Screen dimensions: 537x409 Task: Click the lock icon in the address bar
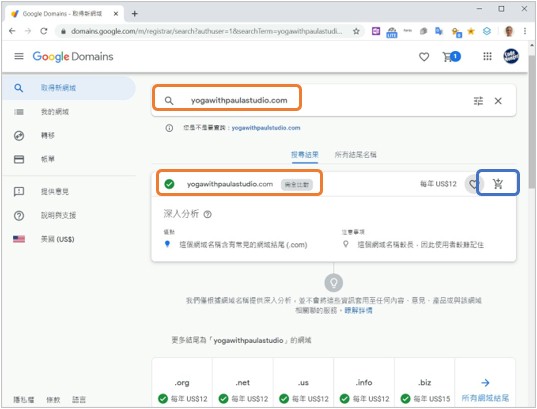point(63,32)
